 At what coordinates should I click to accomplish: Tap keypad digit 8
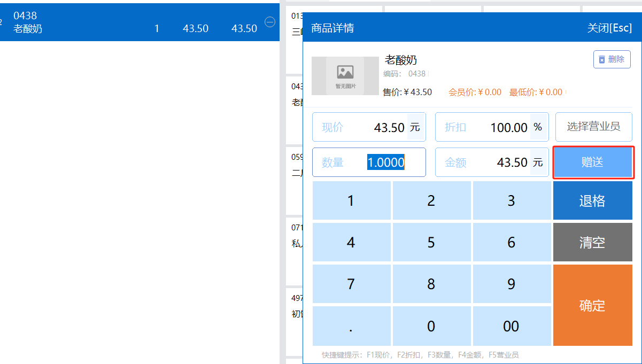431,284
